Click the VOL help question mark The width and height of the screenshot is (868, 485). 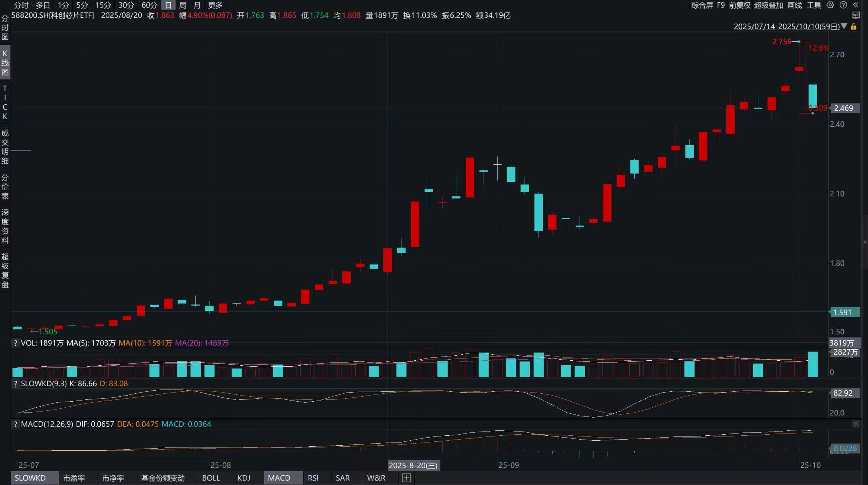point(15,343)
